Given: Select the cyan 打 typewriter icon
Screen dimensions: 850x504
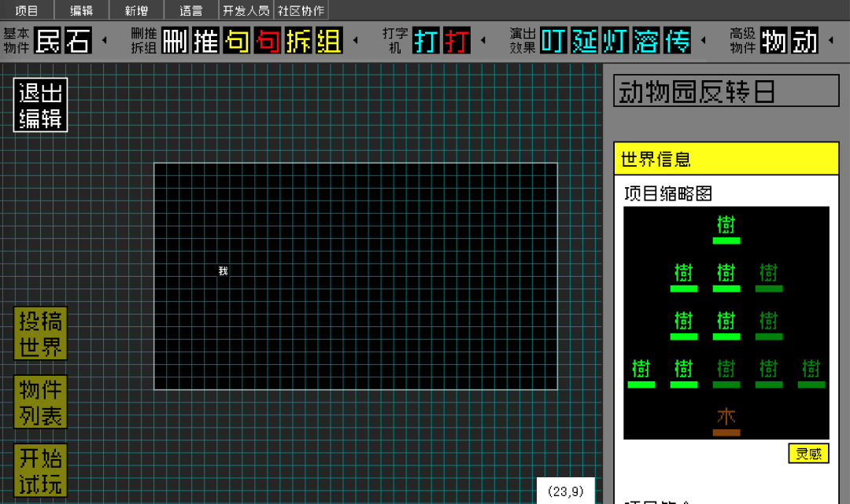Looking at the screenshot, I should tap(427, 41).
